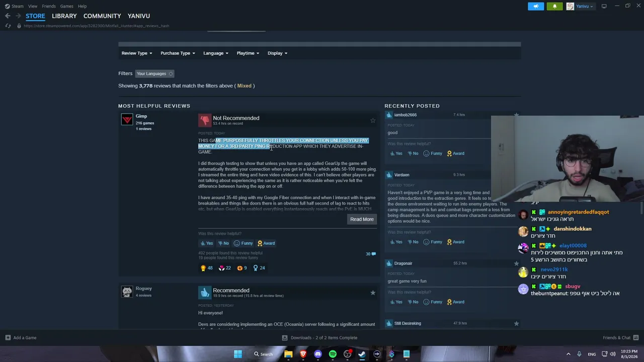
Task: Open the 30 comments on Gimp's review
Action: click(x=371, y=254)
